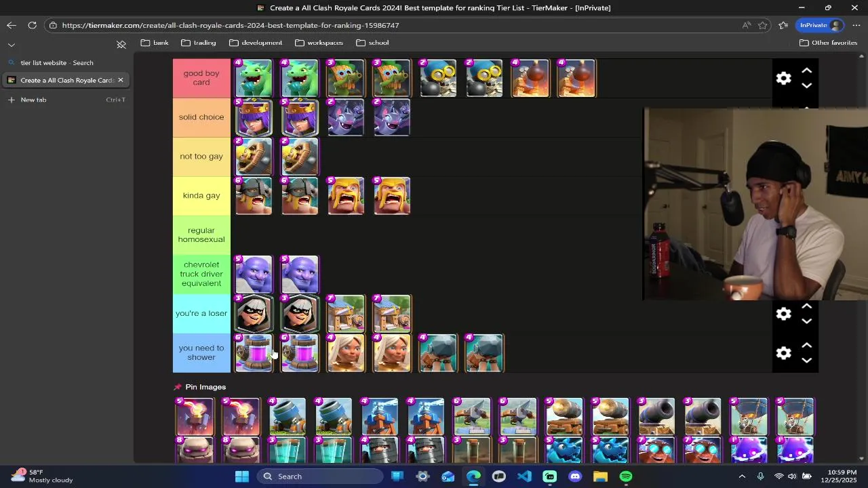Open settings gear for you're a loser row
The width and height of the screenshot is (868, 488).
tap(783, 313)
